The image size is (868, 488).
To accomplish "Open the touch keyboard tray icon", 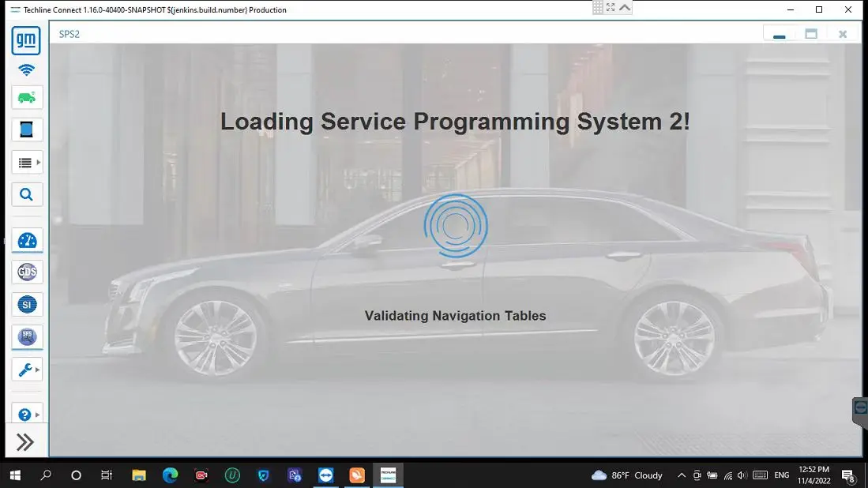I will coord(760,475).
